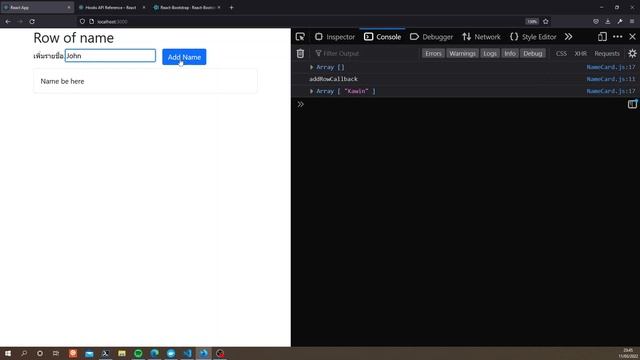Toggle responsive design mode icon
The image size is (640, 360).
pyautogui.click(x=602, y=37)
